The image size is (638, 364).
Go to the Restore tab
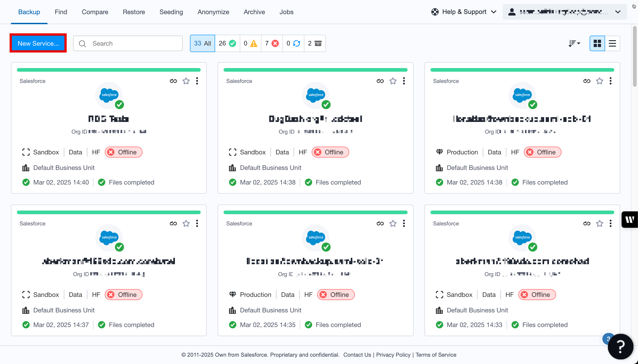[x=134, y=12]
